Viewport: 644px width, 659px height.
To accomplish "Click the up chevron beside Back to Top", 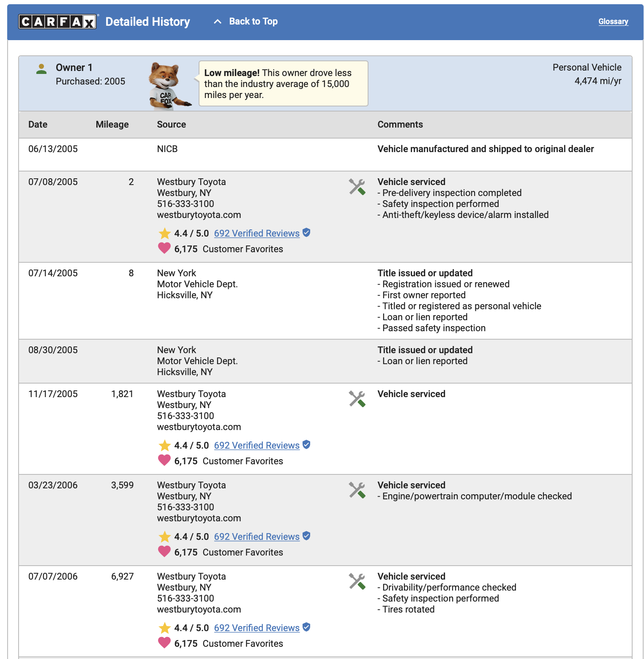I will [218, 22].
